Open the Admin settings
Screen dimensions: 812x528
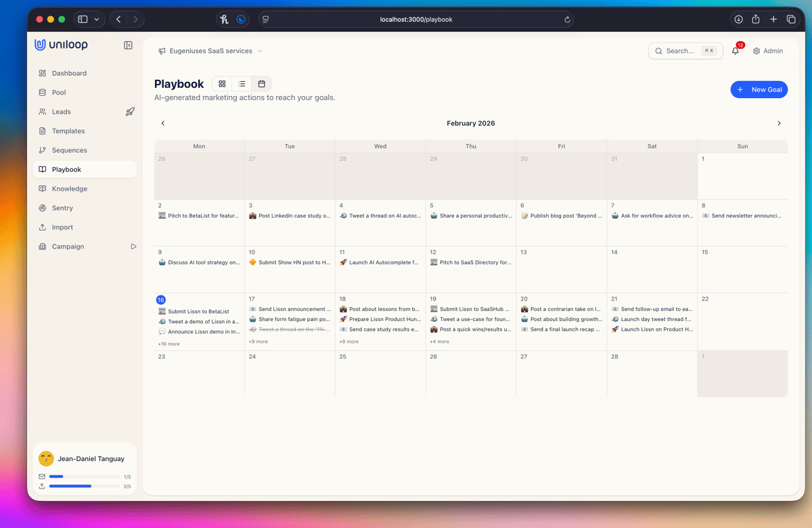tap(768, 51)
